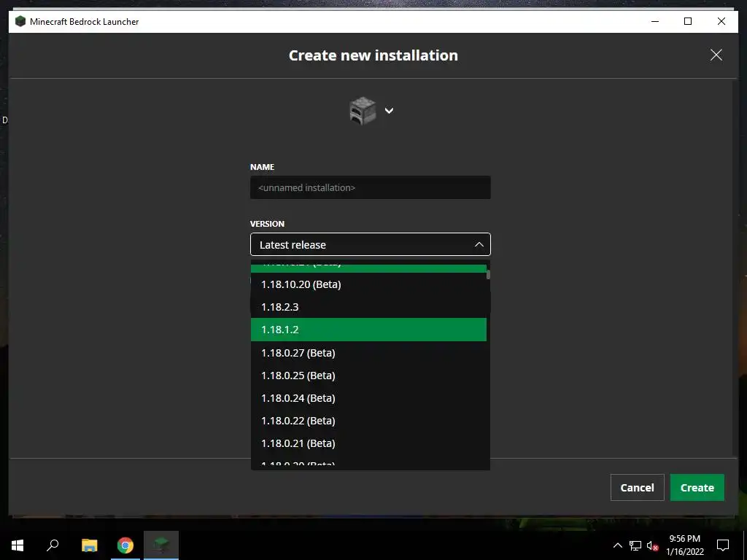Screen dimensions: 747x560
Task: Click the version list scrollbar thumb
Action: (x=488, y=275)
